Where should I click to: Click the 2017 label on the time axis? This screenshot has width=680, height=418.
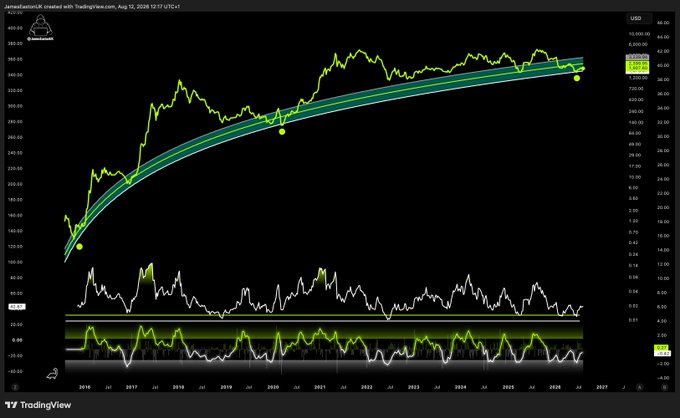pyautogui.click(x=131, y=387)
